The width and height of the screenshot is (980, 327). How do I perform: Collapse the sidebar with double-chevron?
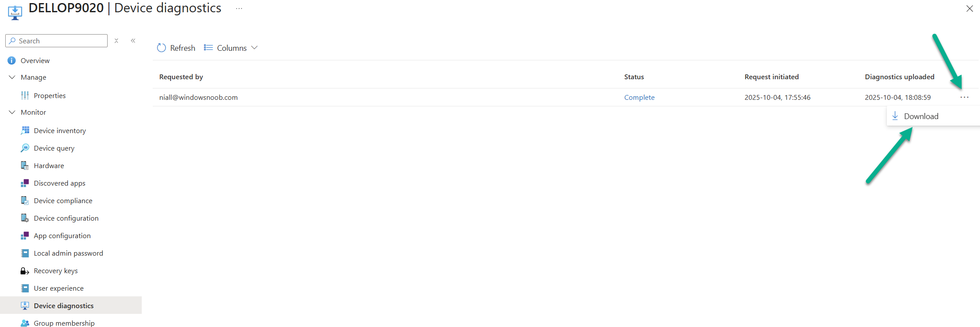[133, 41]
